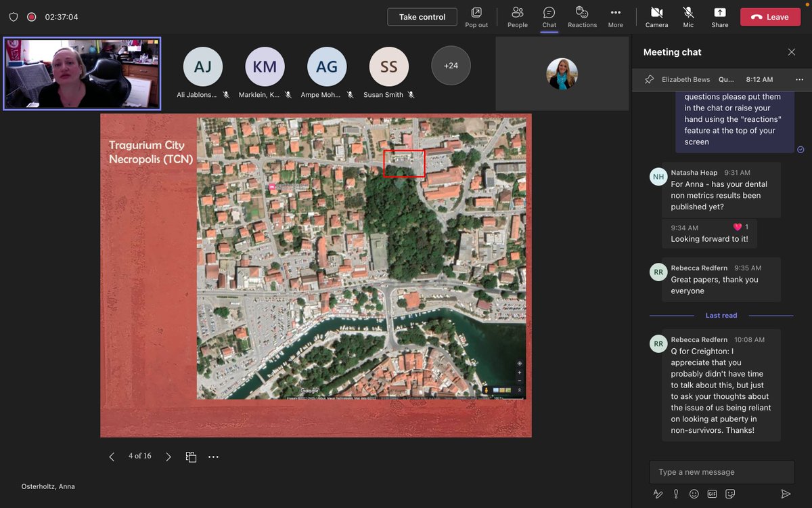Click the send message arrow icon
812x508 pixels.
(x=786, y=494)
